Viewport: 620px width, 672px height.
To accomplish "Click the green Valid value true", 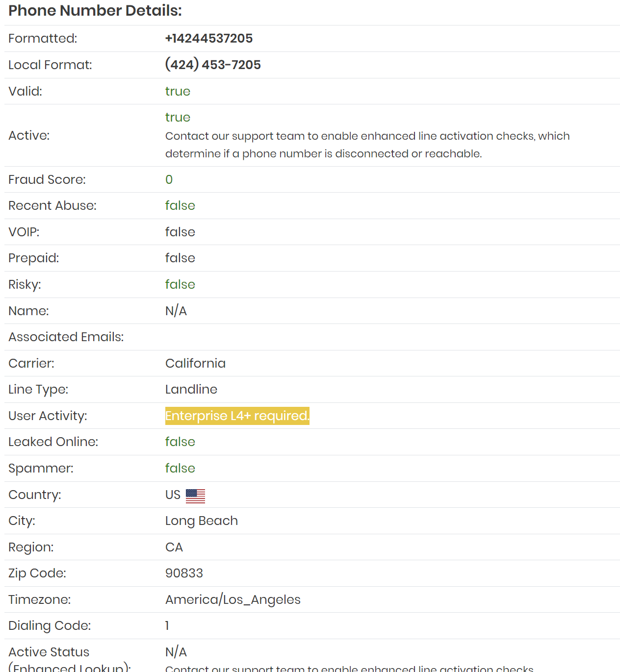I will click(178, 91).
